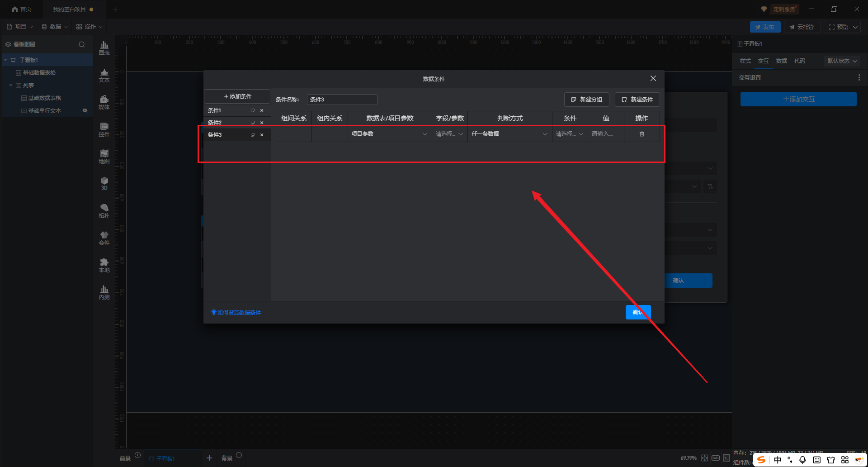Open the 项目参数 data source dropdown
Viewport: 868px width, 467px height.
(389, 134)
